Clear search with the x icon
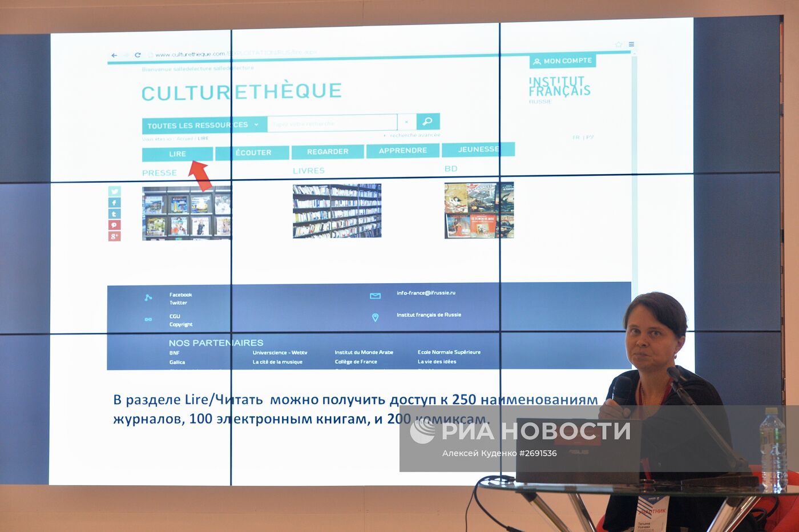The height and width of the screenshot is (532, 799). 406,122
